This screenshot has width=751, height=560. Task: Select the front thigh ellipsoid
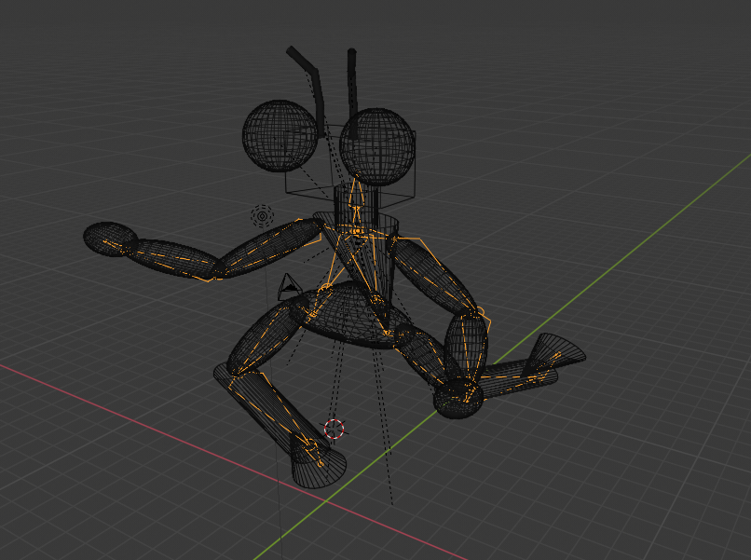(x=268, y=335)
